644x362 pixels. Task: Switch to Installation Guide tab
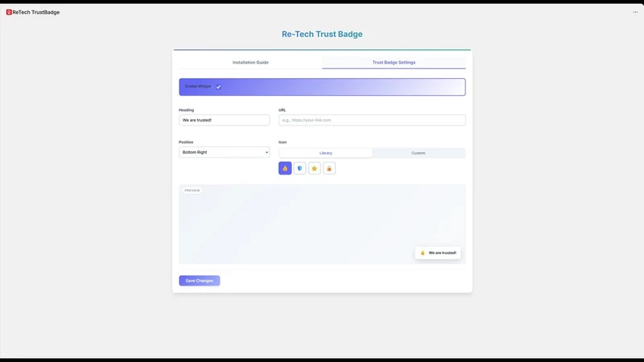(x=250, y=63)
